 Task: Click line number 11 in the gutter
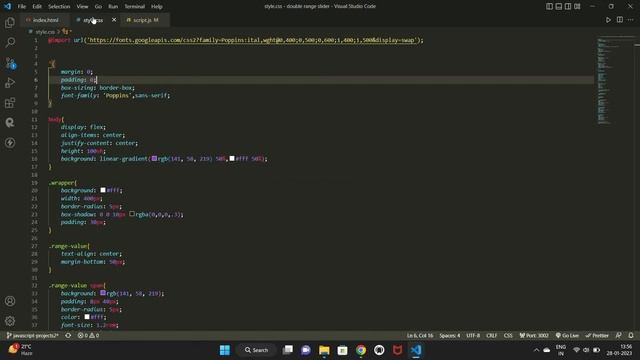coord(35,119)
